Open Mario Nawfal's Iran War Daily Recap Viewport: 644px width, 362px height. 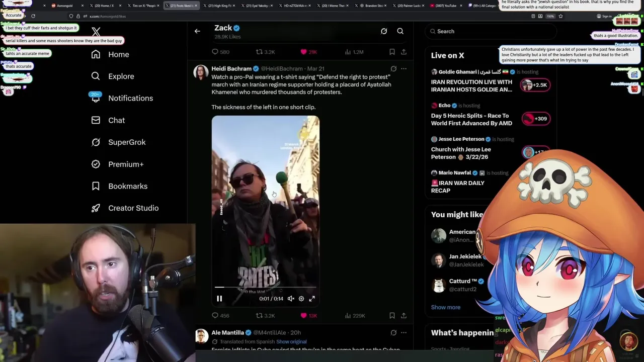coord(458,187)
